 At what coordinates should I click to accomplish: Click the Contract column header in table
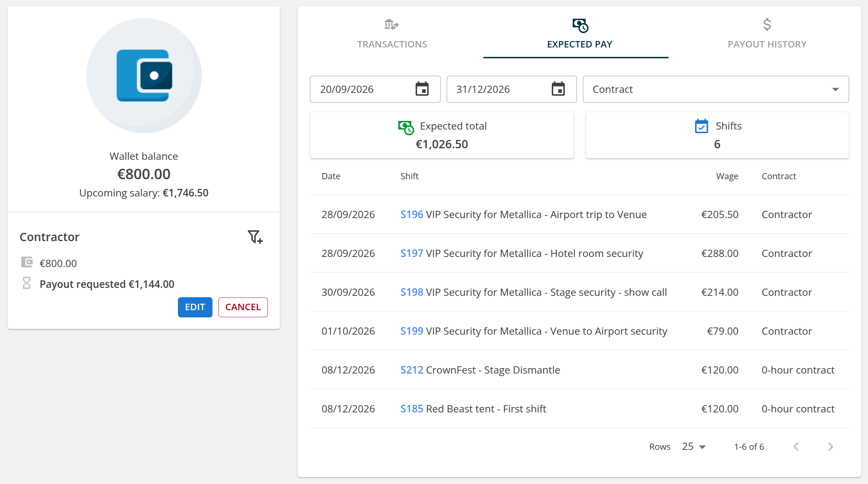(779, 176)
